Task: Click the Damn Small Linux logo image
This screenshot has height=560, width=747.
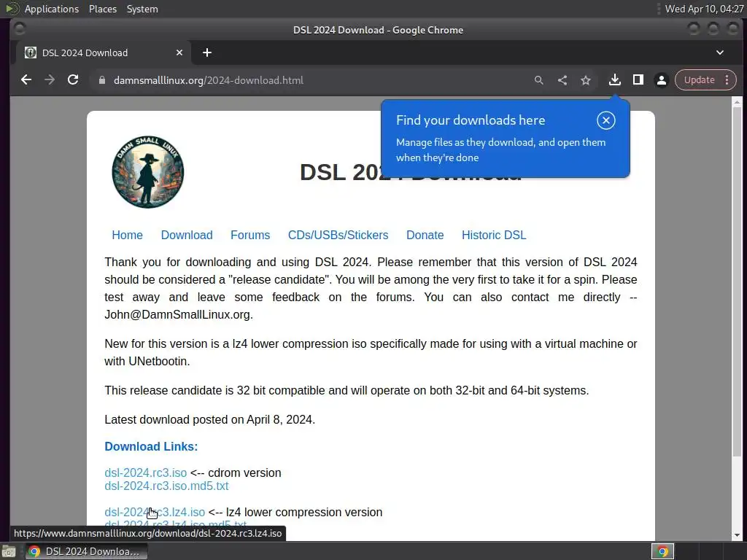Action: [x=147, y=172]
